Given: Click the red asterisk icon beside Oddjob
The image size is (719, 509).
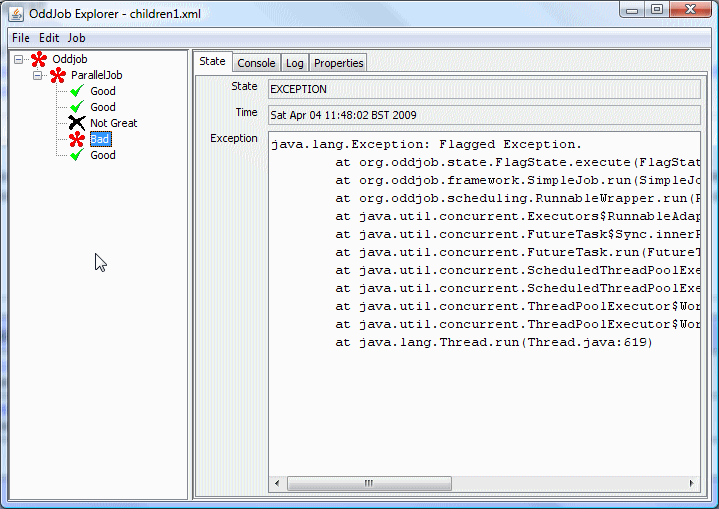Looking at the screenshot, I should tap(39, 60).
